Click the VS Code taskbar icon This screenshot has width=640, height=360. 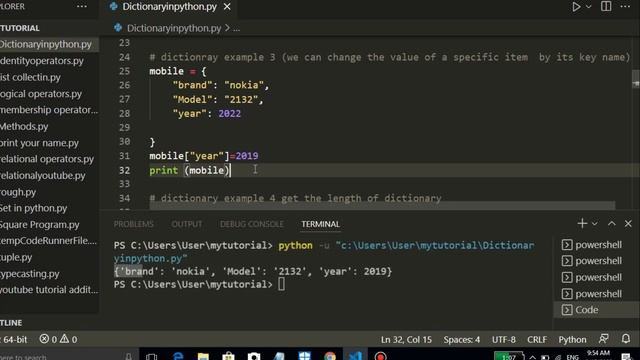click(355, 356)
